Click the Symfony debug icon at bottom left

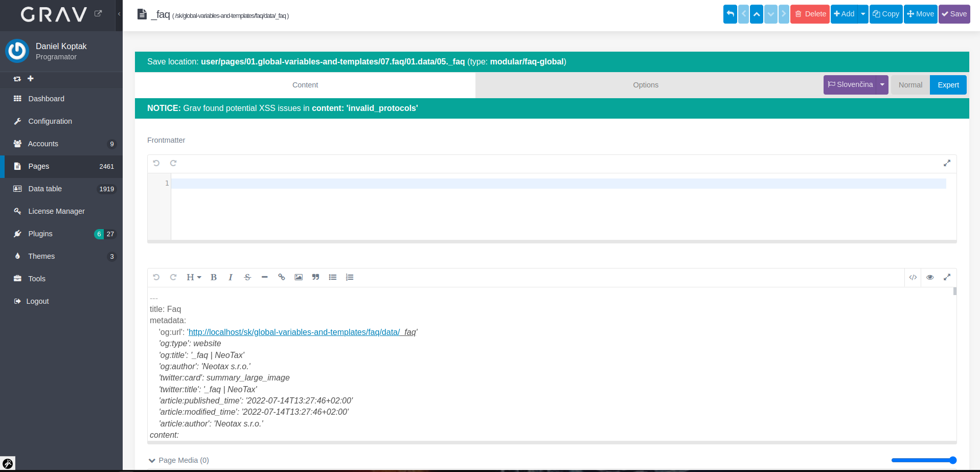pyautogui.click(x=8, y=464)
